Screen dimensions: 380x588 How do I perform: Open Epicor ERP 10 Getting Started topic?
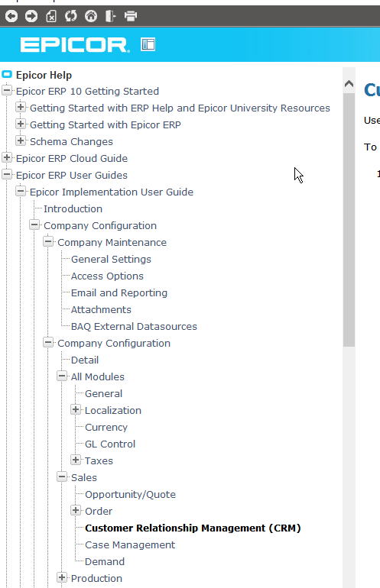coord(87,91)
